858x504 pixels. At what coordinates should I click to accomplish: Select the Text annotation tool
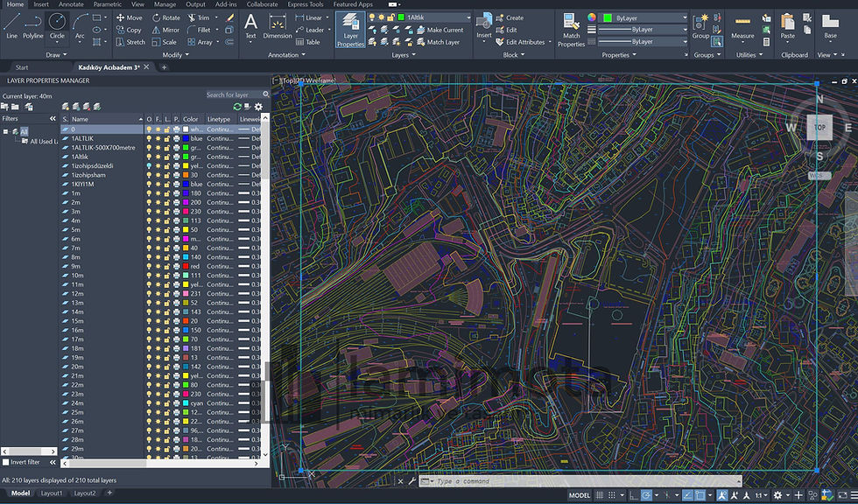250,26
